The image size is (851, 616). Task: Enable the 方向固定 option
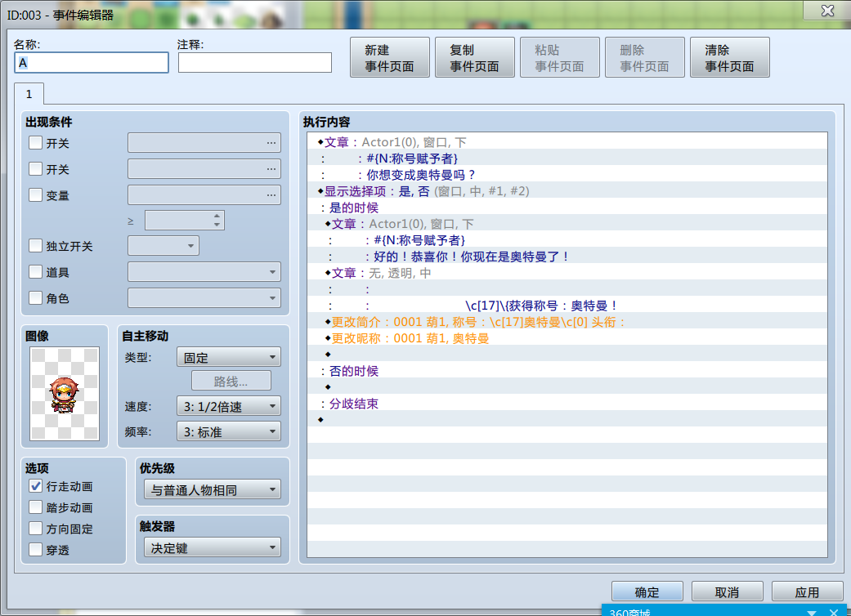[x=35, y=528]
